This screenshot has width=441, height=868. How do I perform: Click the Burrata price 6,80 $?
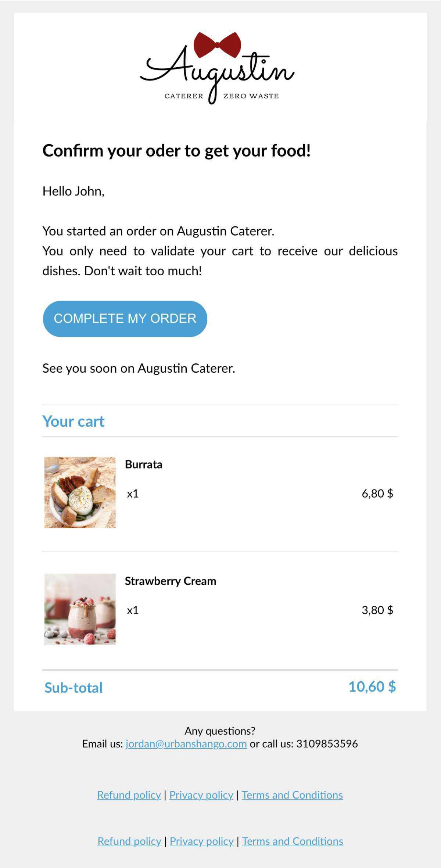pos(377,494)
